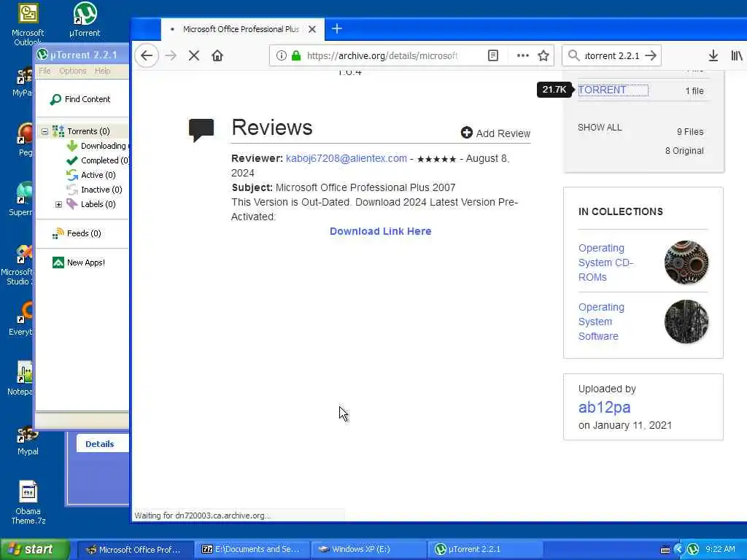Click the Add Review link text
Screen dimensions: 747x560
coord(503,133)
